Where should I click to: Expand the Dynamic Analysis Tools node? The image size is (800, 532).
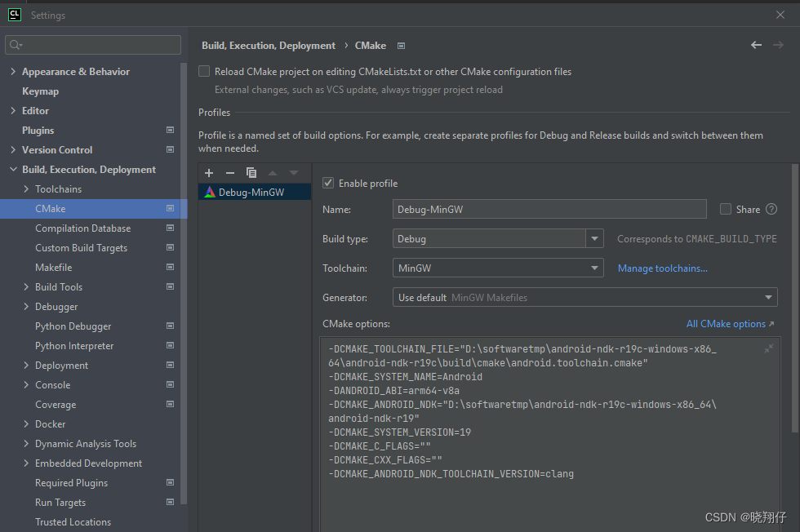26,444
